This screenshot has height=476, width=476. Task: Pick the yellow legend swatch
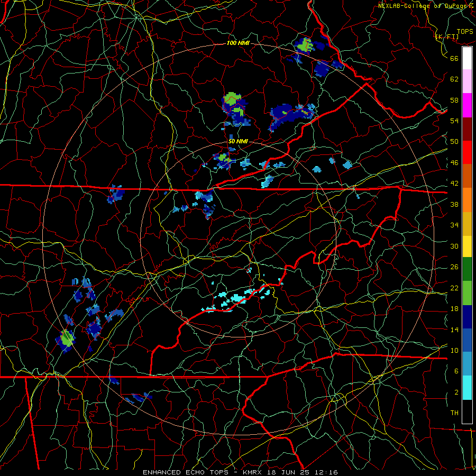point(467,246)
